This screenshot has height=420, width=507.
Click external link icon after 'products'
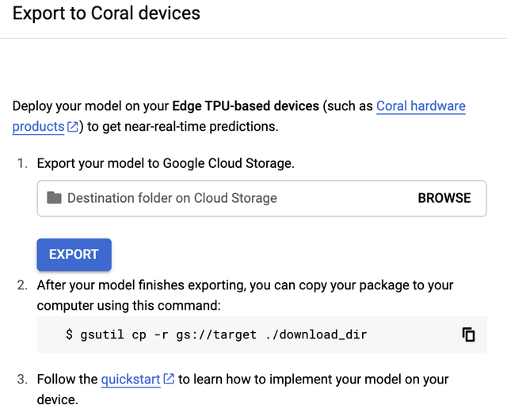(73, 127)
